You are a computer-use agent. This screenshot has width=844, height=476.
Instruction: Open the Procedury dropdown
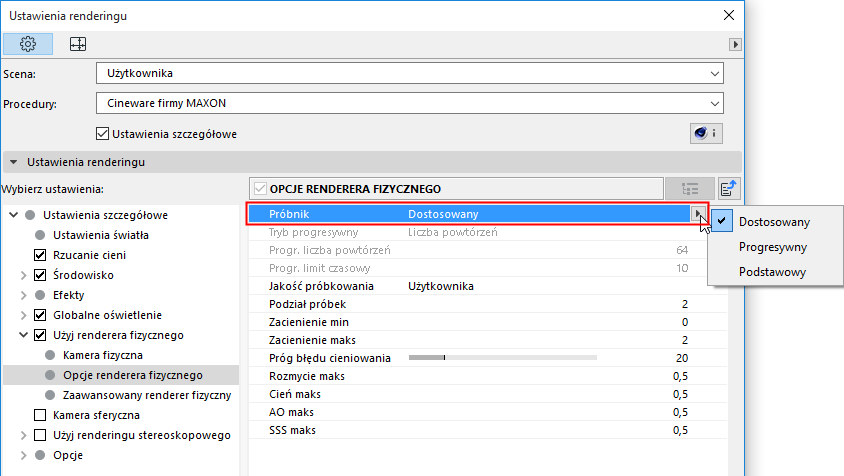[x=410, y=103]
